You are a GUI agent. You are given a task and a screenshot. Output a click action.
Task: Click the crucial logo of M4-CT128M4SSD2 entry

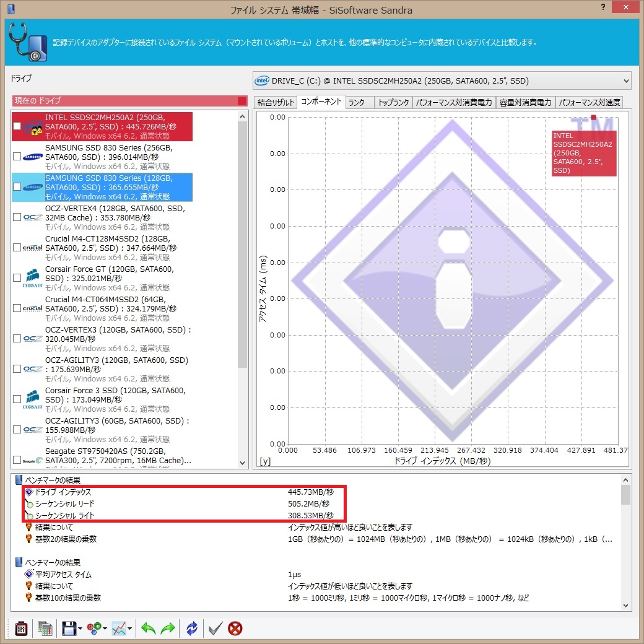(x=32, y=248)
